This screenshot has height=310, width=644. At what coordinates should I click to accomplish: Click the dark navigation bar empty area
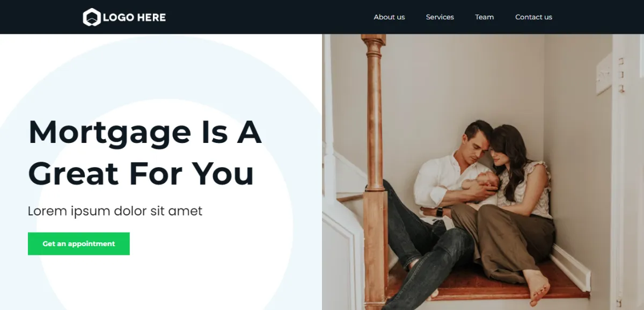(x=268, y=17)
